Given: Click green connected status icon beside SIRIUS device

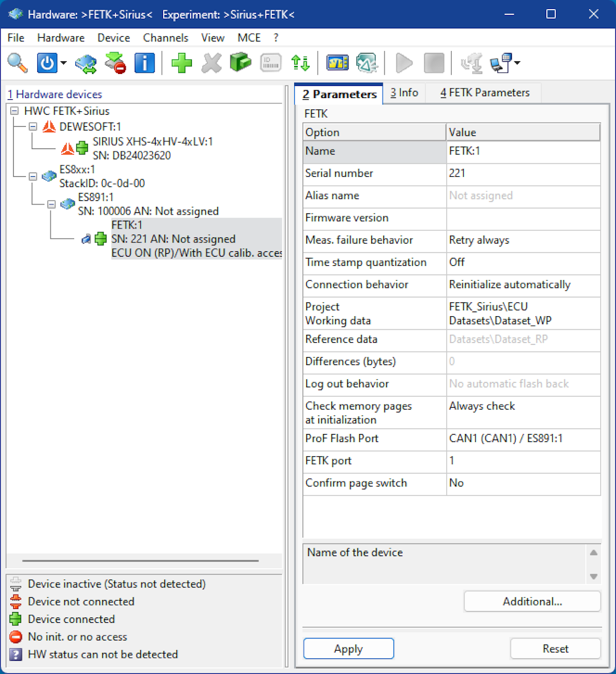Looking at the screenshot, I should click(82, 148).
